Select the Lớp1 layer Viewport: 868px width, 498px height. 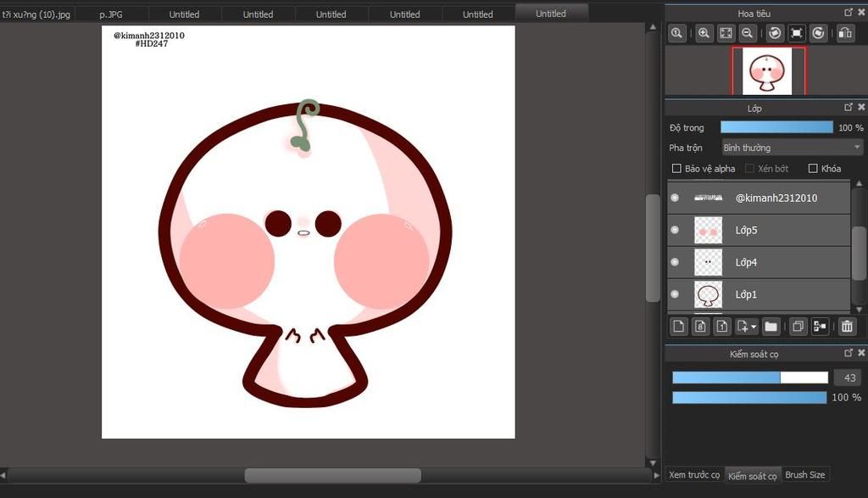759,294
